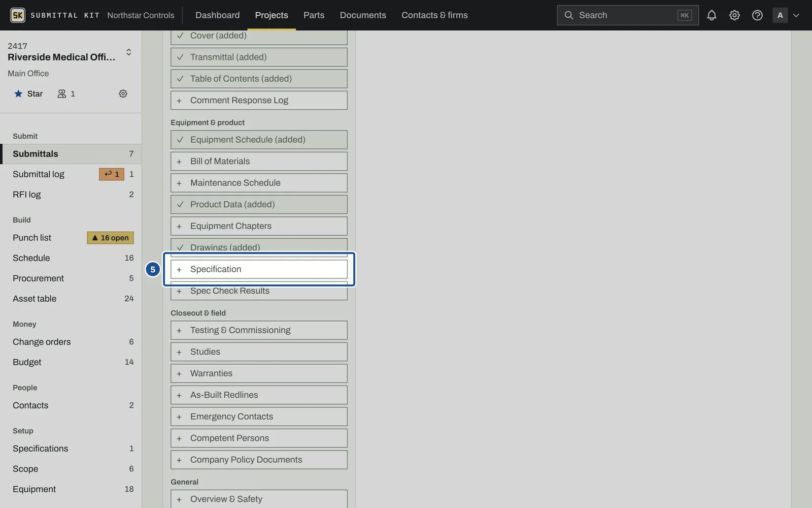Open Scope under Setup

(x=71, y=469)
